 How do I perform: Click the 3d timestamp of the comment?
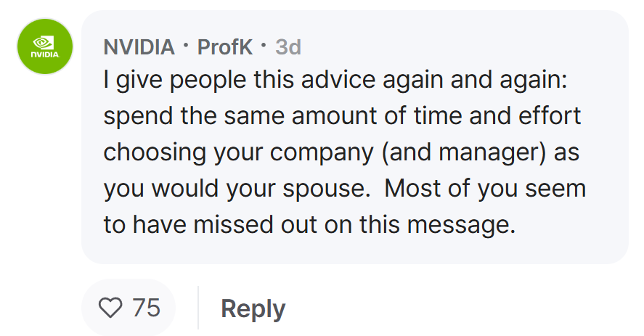[x=288, y=47]
